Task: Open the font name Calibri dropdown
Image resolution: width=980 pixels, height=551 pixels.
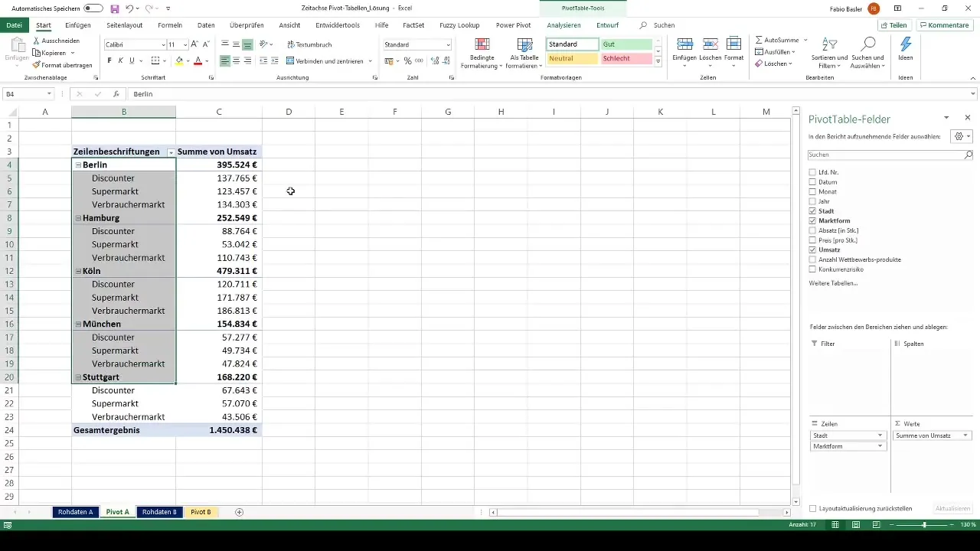Action: tap(163, 45)
